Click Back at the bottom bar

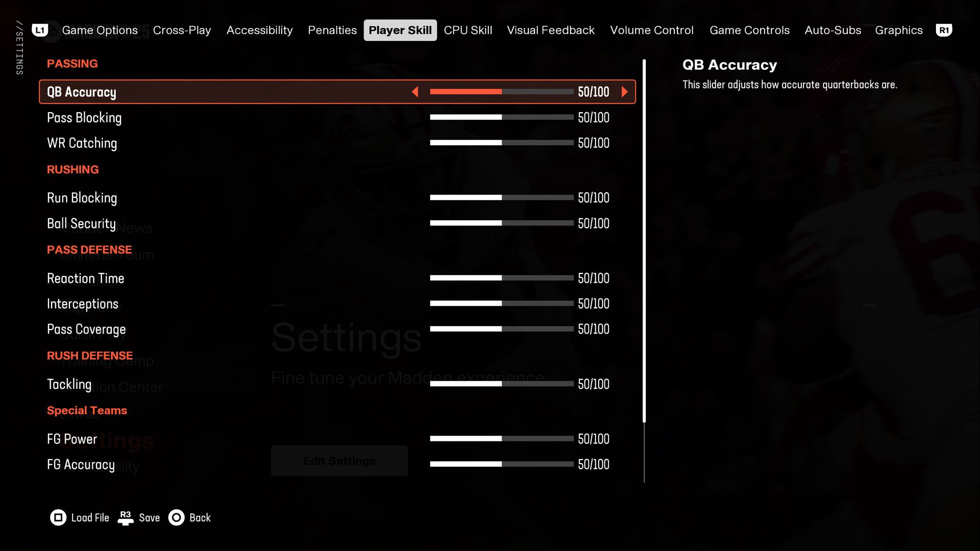(x=200, y=517)
